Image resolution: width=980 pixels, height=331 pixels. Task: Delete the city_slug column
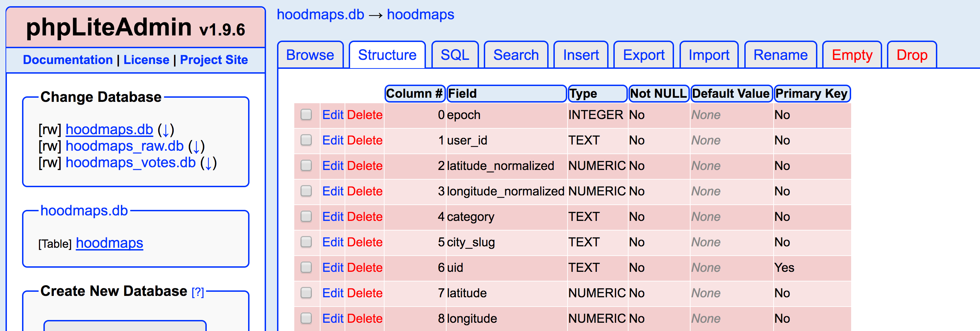365,242
